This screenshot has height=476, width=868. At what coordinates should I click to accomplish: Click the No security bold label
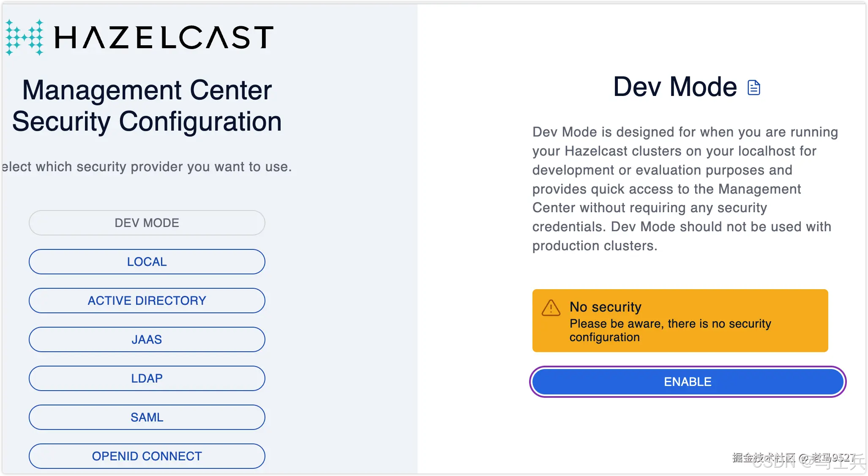(x=605, y=307)
